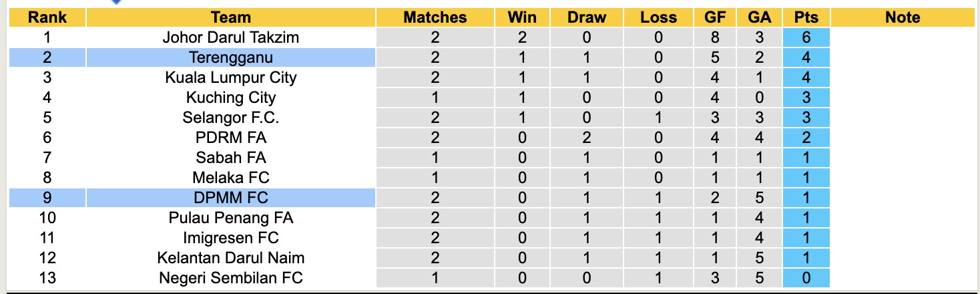Click the Matches column header
Viewport: 980px width, 294px height.
tap(435, 18)
